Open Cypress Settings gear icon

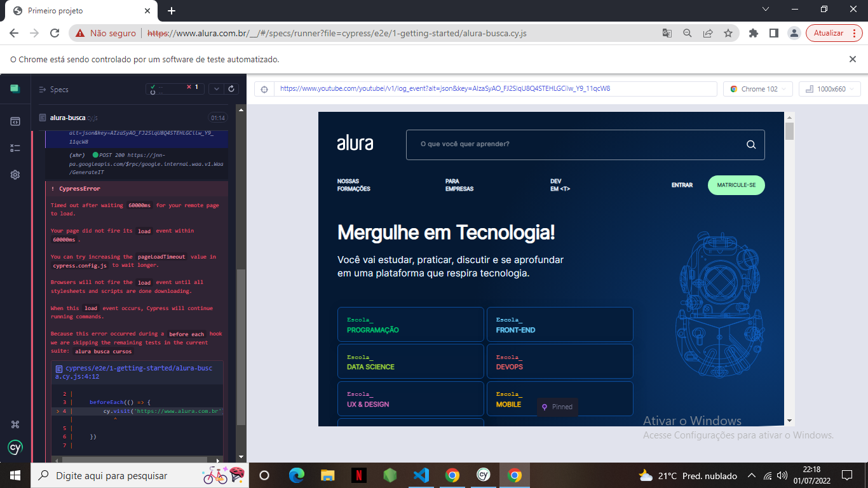[15, 175]
